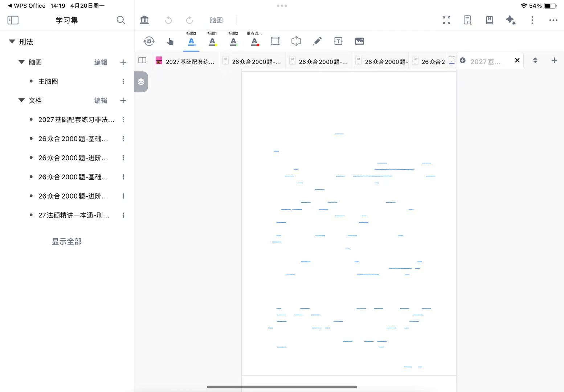Toggle the split view layout
The image size is (564, 392).
click(142, 61)
